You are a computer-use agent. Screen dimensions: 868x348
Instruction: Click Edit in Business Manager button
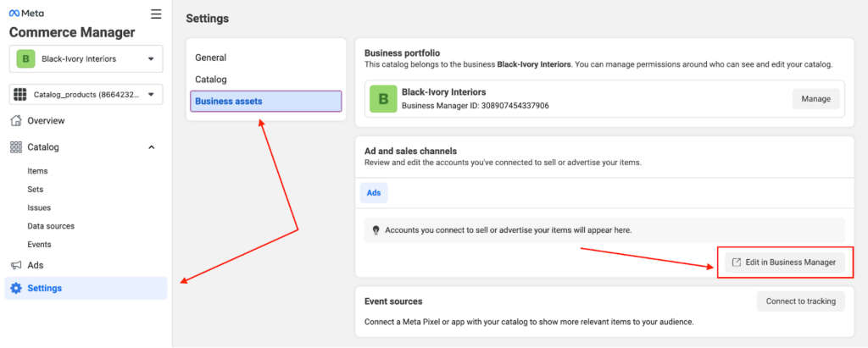pyautogui.click(x=784, y=262)
